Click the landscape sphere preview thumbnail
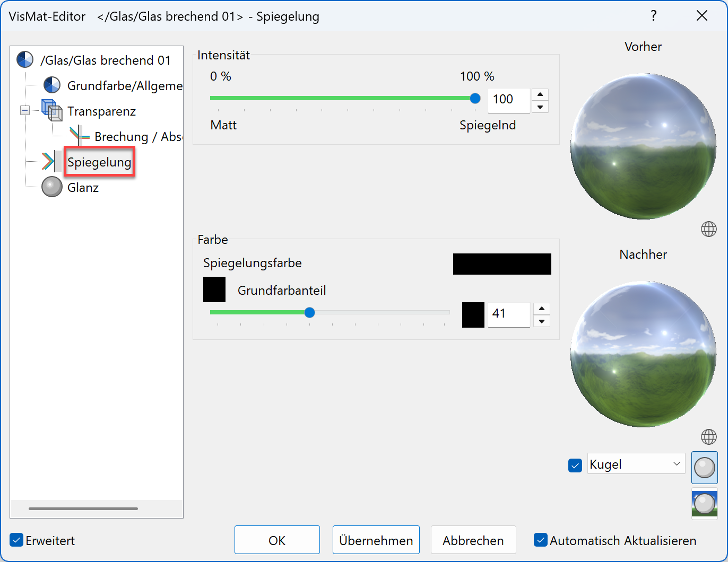This screenshot has height=562, width=728. pos(705,504)
